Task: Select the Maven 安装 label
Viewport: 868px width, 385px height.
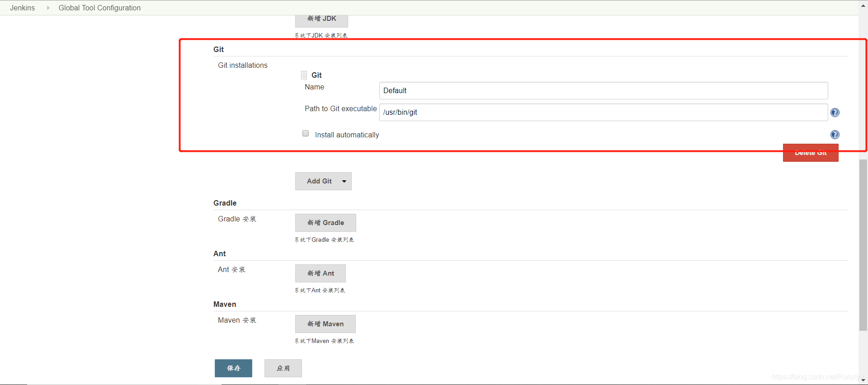Action: pos(237,320)
